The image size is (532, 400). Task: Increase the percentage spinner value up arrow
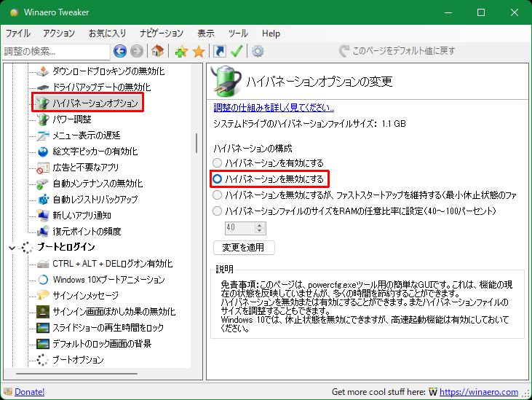260,225
